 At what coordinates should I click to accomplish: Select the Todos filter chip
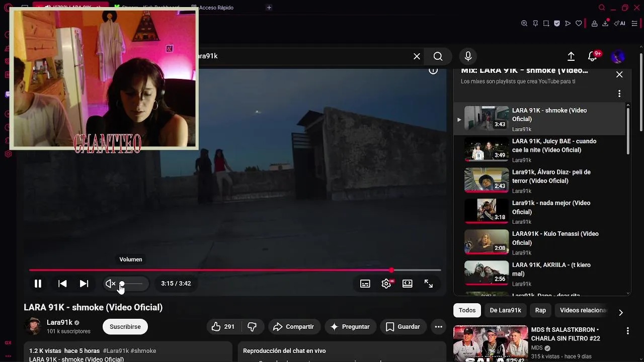[x=467, y=310]
